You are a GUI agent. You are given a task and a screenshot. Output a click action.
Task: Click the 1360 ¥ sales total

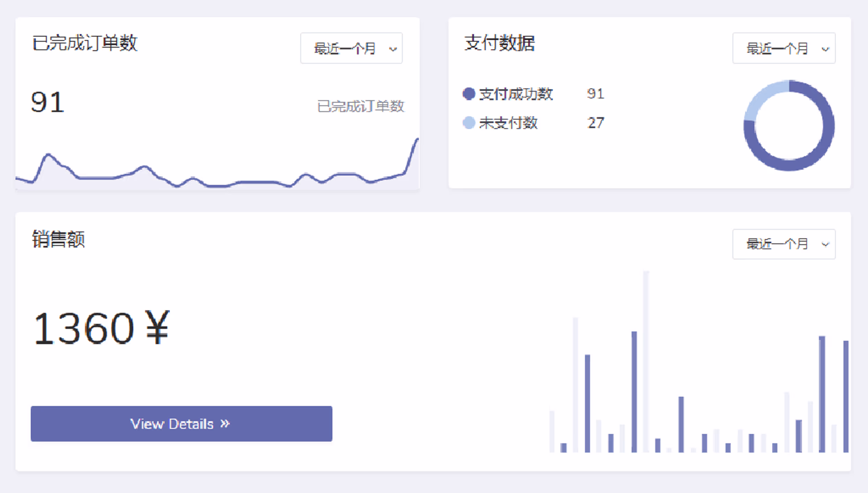pyautogui.click(x=101, y=328)
